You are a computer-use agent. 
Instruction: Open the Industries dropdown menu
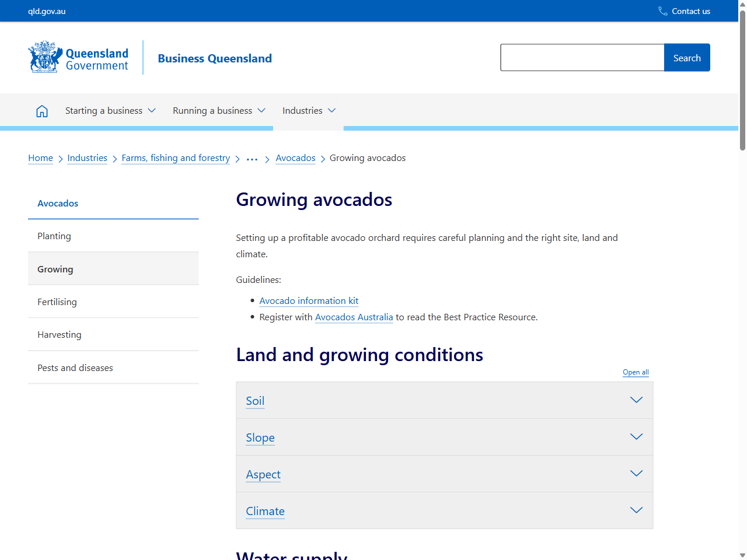[308, 110]
